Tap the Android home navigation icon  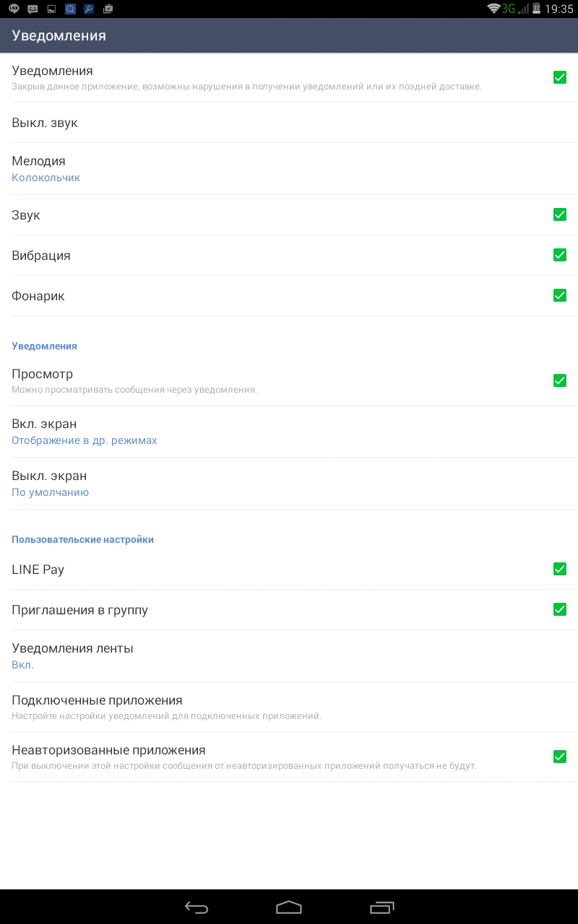[289, 907]
